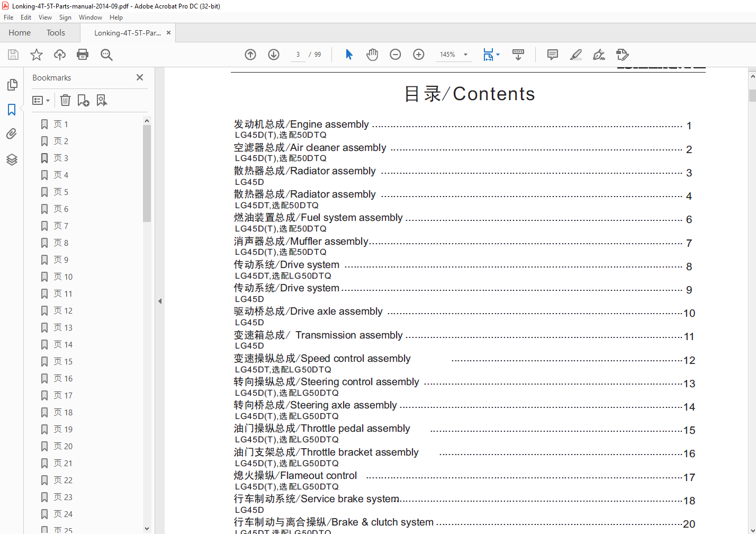The image size is (756, 534).
Task: Select the Highlight text pen tool
Action: coord(576,55)
